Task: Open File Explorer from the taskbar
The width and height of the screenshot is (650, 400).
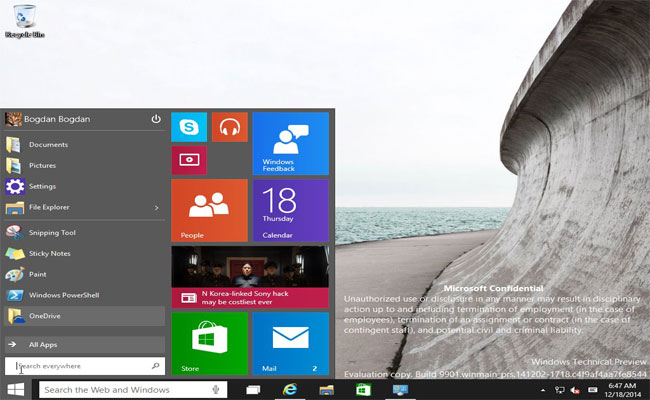Action: coord(327,390)
